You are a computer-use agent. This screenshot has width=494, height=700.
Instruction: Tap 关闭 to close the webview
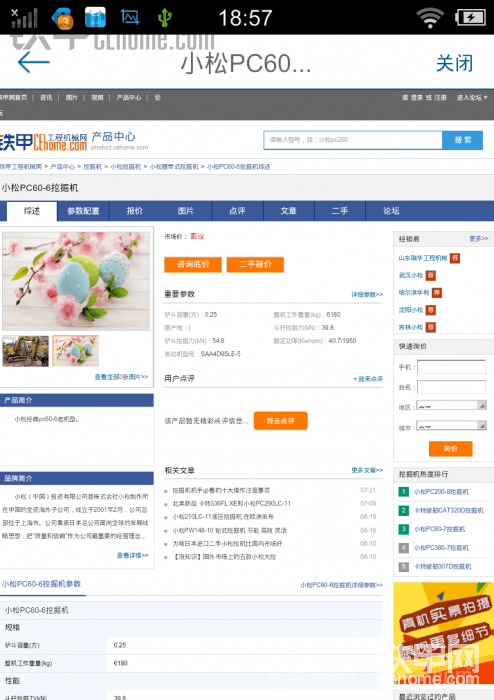pos(454,63)
